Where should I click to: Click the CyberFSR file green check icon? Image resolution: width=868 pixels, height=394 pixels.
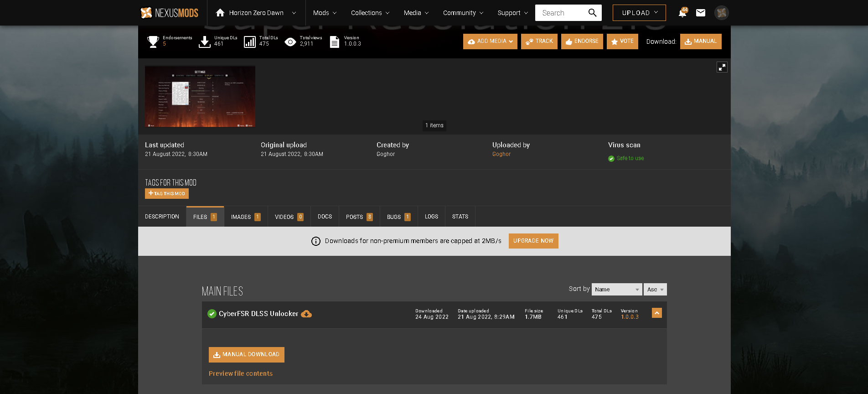[212, 314]
